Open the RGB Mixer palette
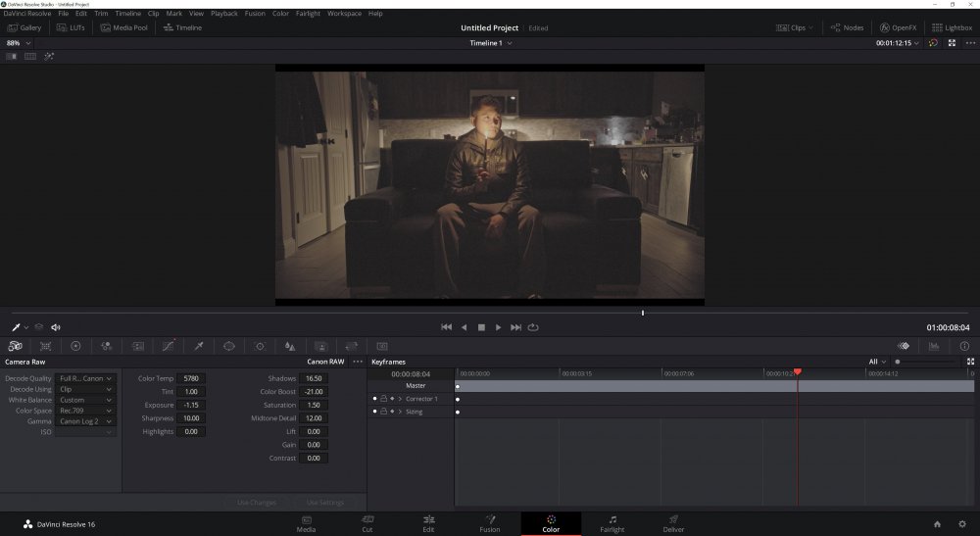 [x=106, y=346]
